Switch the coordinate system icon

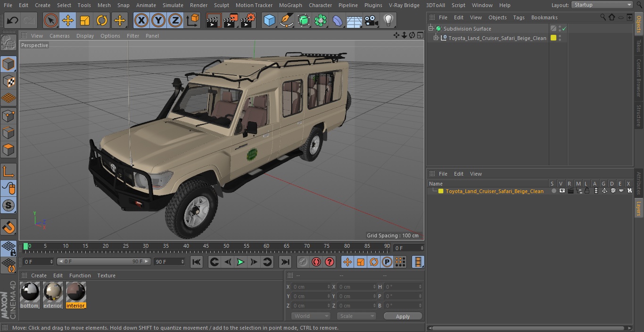193,20
